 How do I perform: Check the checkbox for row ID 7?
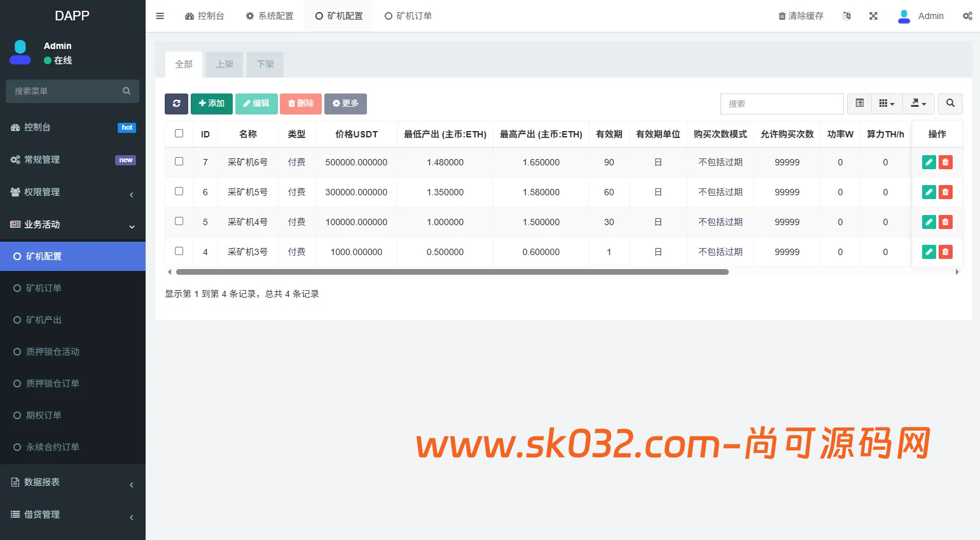point(179,162)
